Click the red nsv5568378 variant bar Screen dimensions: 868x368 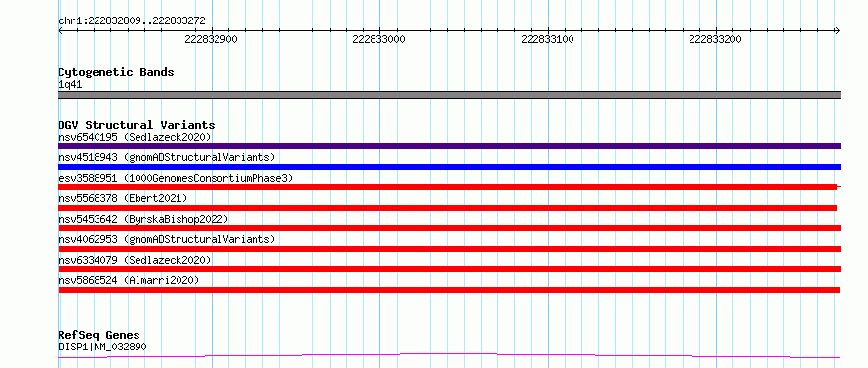448,208
